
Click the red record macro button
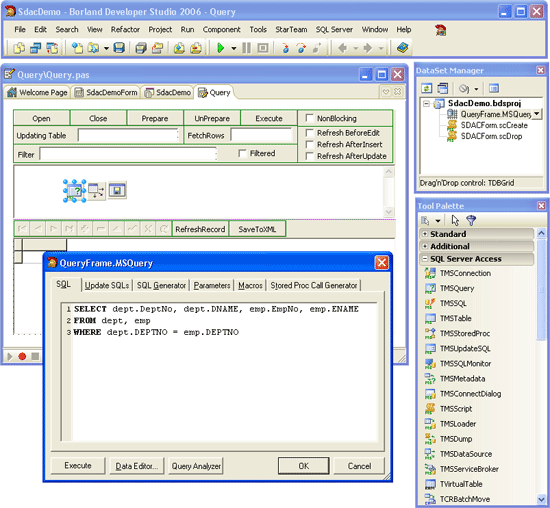pos(22,356)
